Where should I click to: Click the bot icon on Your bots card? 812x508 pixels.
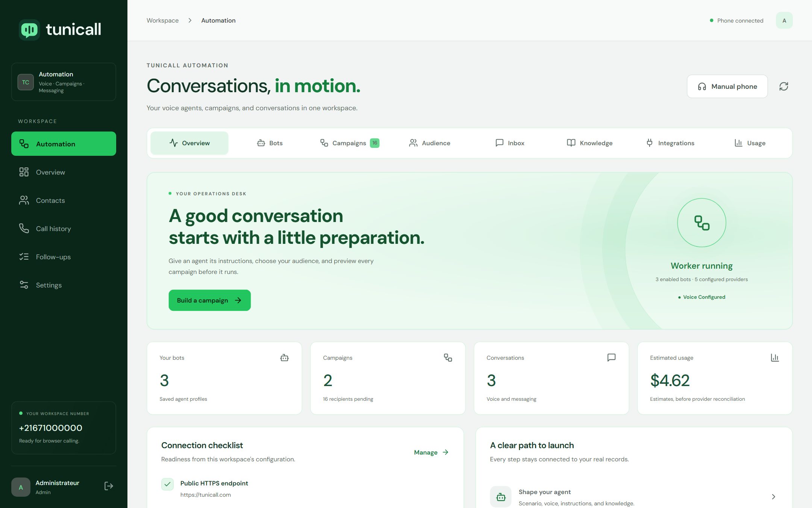coord(285,357)
